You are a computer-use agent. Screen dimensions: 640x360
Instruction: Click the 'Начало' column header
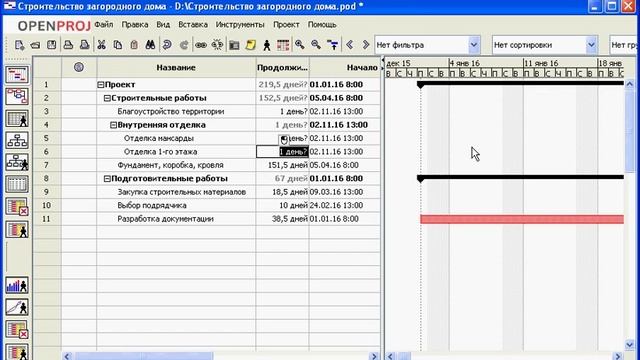pos(345,67)
